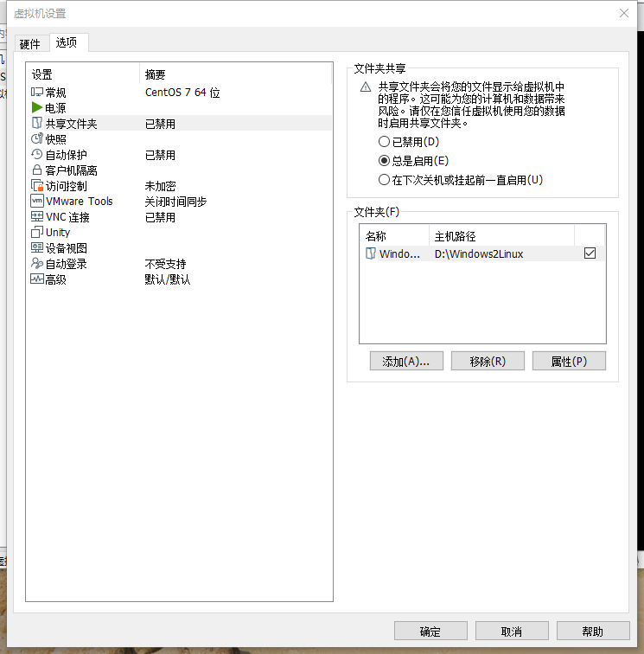
Task: Click the 设备视图 icon
Action: point(37,247)
